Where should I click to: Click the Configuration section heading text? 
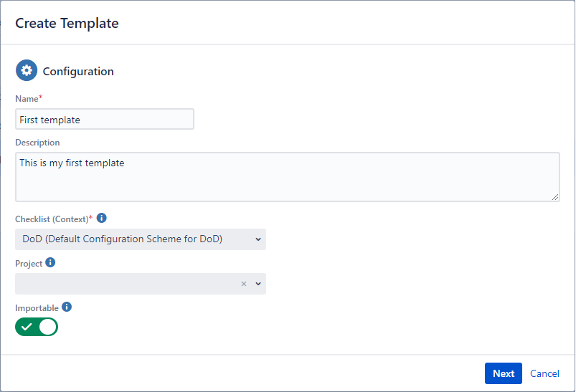click(78, 72)
